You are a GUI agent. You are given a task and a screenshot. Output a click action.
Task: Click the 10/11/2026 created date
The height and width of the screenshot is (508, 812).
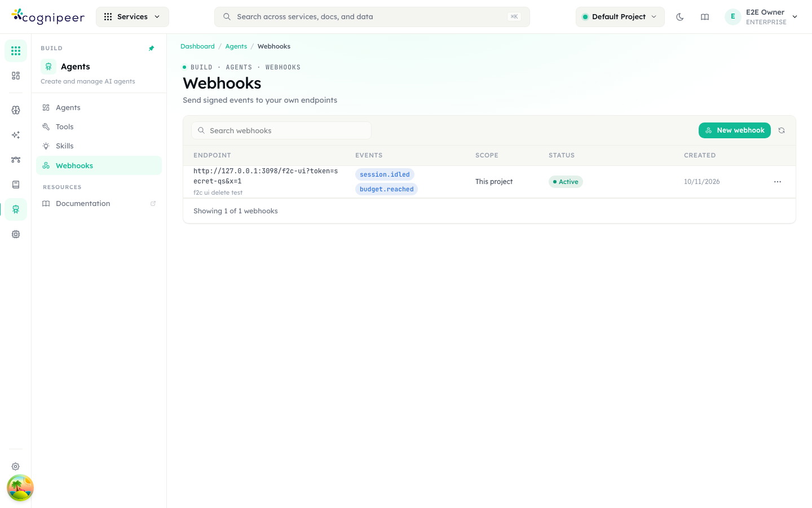(x=702, y=182)
